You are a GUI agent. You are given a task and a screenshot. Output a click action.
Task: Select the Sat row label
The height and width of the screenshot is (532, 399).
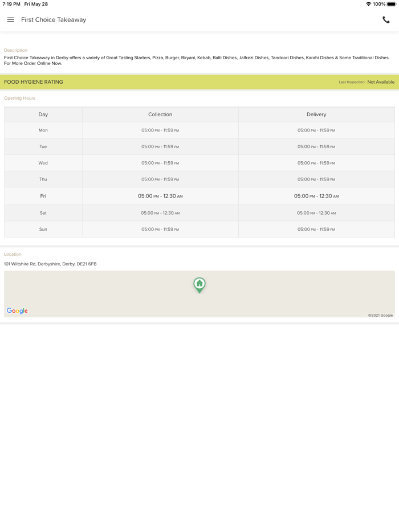pos(43,213)
